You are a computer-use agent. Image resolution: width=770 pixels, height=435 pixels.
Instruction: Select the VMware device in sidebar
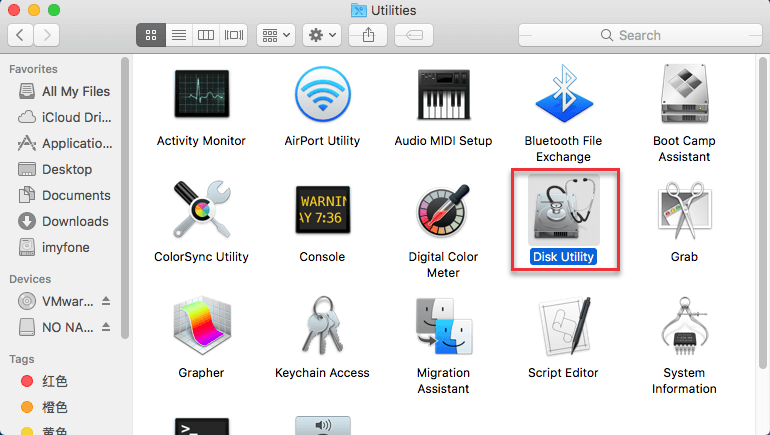pyautogui.click(x=56, y=301)
